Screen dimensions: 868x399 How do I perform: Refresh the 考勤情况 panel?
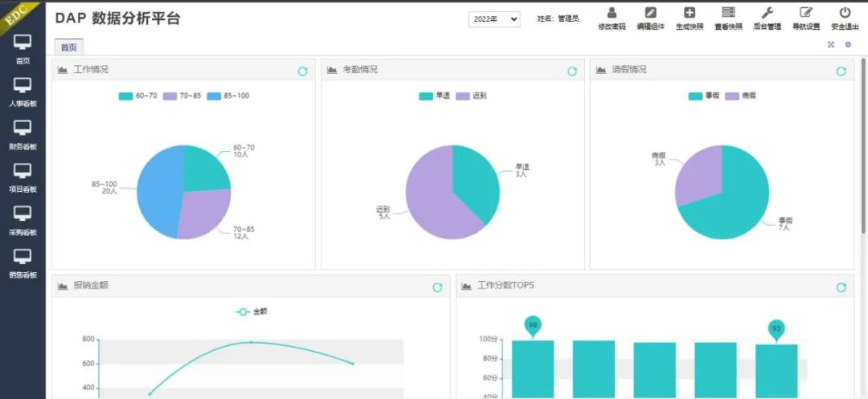coord(572,71)
